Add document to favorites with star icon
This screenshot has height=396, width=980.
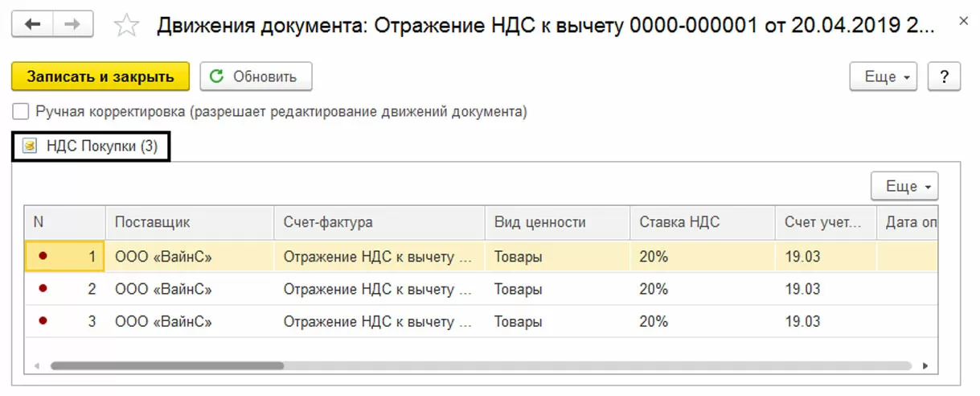125,26
